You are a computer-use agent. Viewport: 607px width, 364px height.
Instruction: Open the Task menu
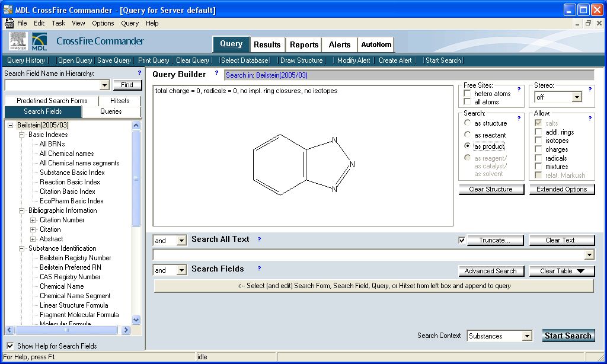point(59,23)
